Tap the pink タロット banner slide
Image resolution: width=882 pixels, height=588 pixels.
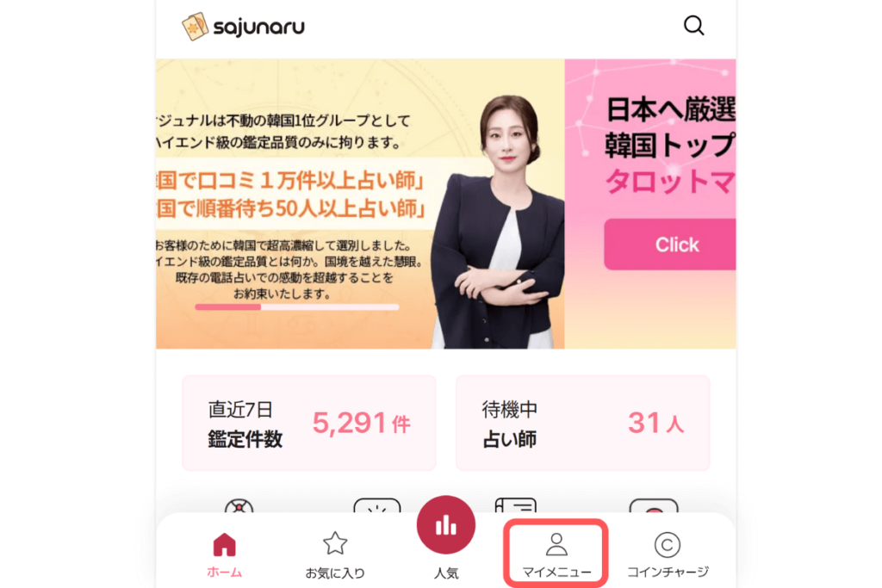[x=650, y=203]
